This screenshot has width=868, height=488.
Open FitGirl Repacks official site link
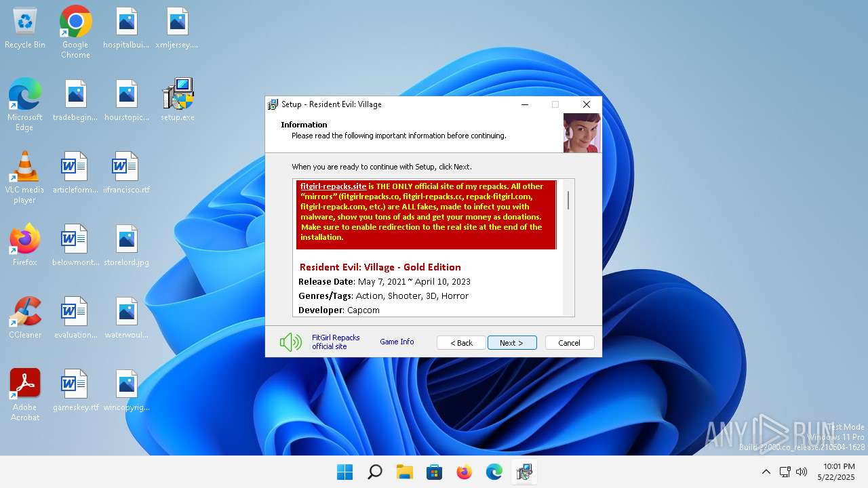point(336,342)
